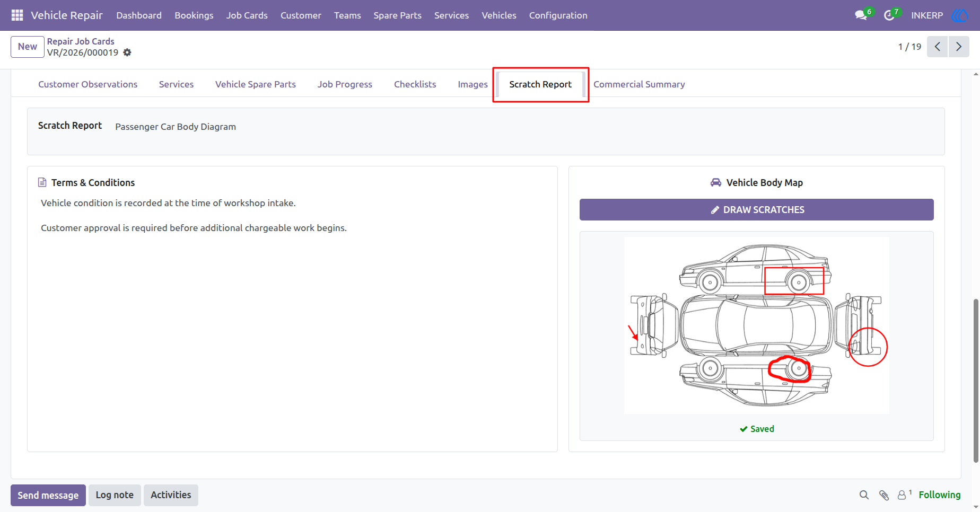This screenshot has width=980, height=512.
Task: Open the Vehicles menu
Action: pyautogui.click(x=499, y=15)
